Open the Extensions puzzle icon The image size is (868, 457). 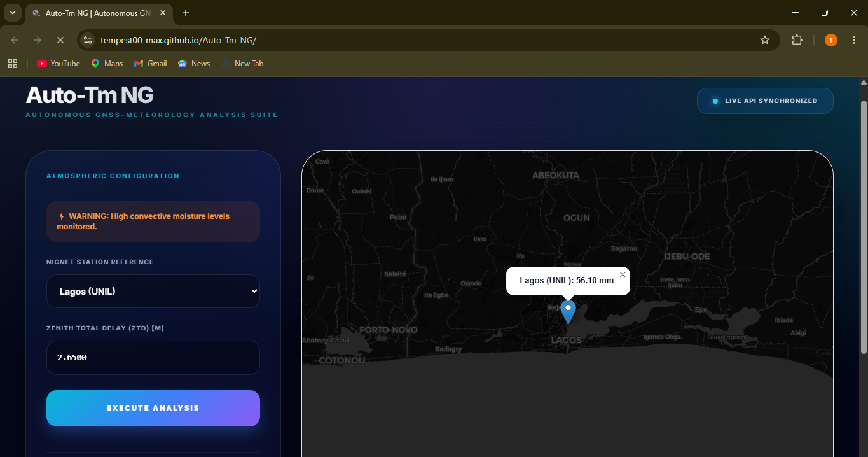[x=797, y=40]
